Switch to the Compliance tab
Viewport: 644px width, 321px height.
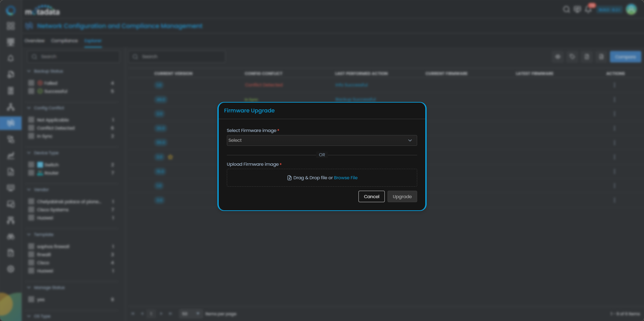[x=64, y=41]
